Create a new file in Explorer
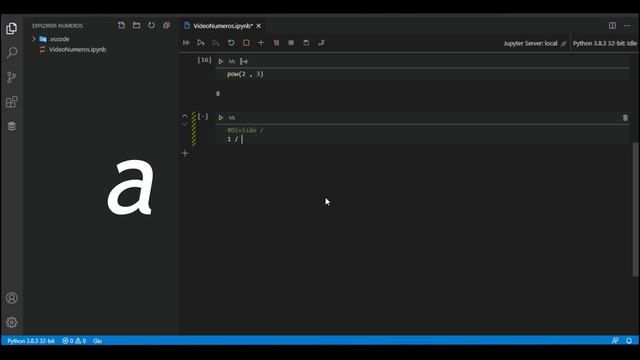The image size is (640, 360). [121, 25]
